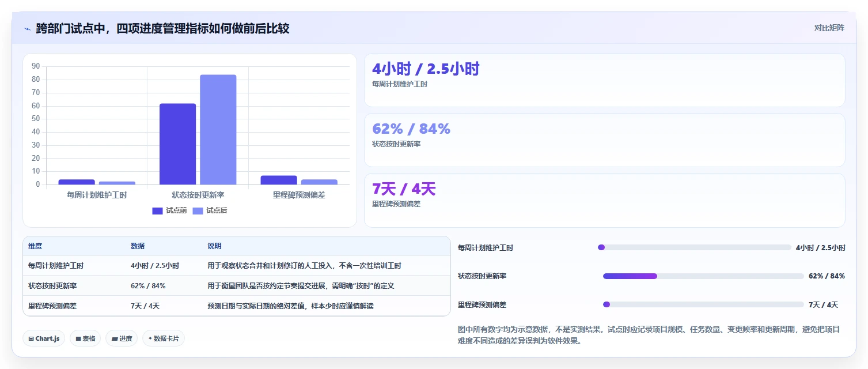868x369 pixels.
Task: Click 里程碑预测偏差 label left of progress bar
Action: click(x=482, y=305)
